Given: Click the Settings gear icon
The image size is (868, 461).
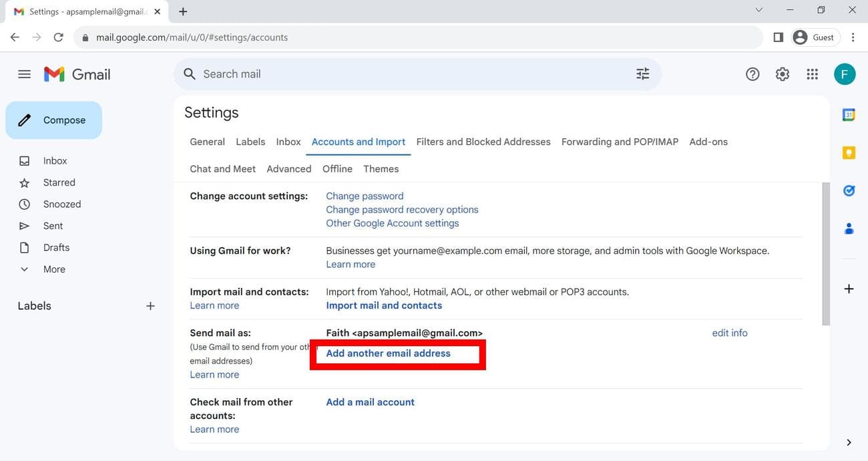Looking at the screenshot, I should pyautogui.click(x=783, y=74).
